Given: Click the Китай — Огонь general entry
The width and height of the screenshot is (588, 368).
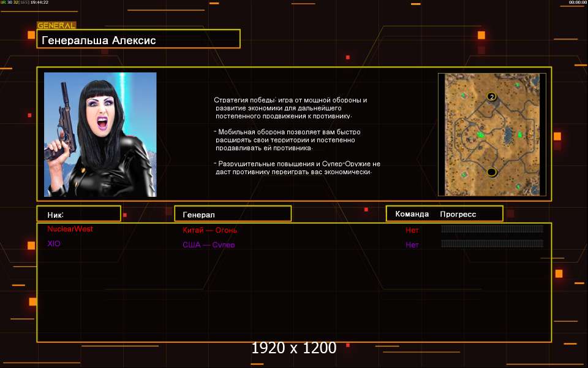Looking at the screenshot, I should (209, 231).
